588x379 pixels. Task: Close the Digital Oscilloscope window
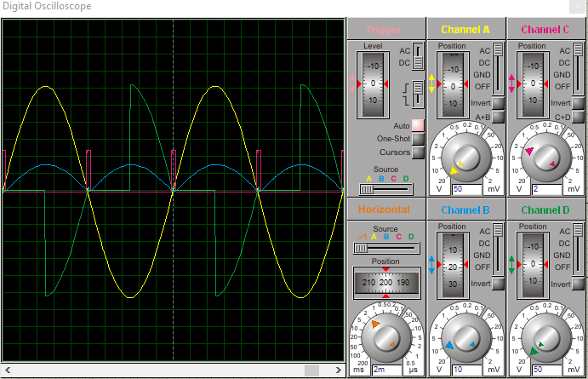(x=577, y=6)
